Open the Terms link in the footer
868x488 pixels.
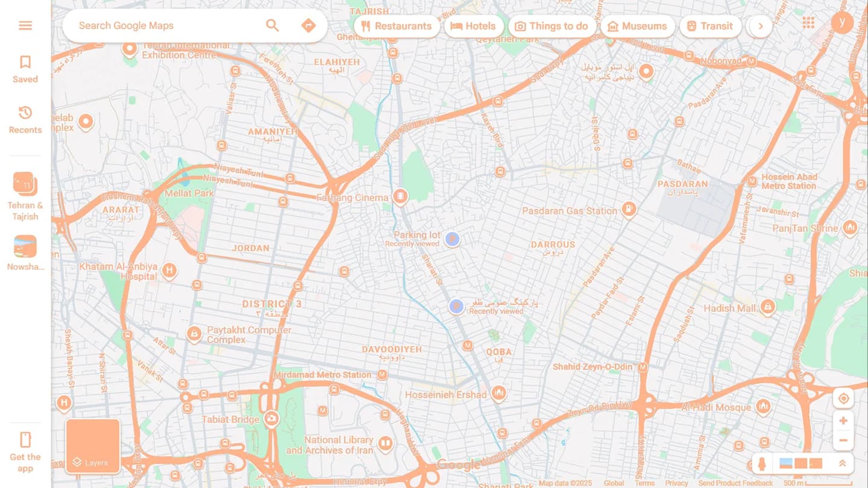[644, 483]
